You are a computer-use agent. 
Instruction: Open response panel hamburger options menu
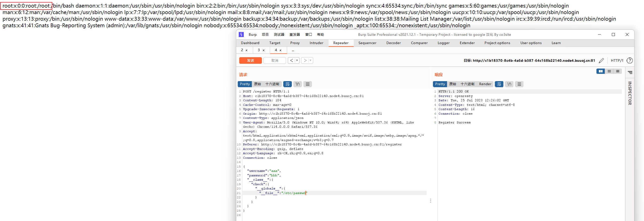[519, 84]
